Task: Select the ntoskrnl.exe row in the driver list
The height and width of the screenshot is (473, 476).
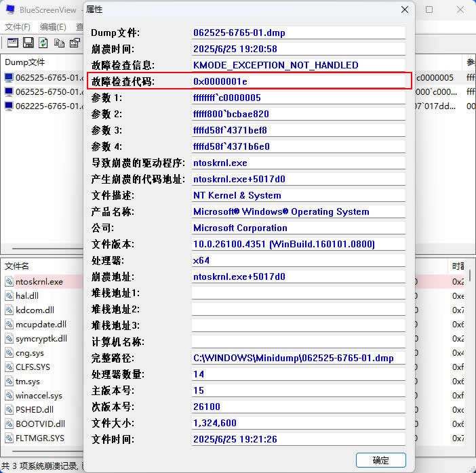Action: (39, 281)
